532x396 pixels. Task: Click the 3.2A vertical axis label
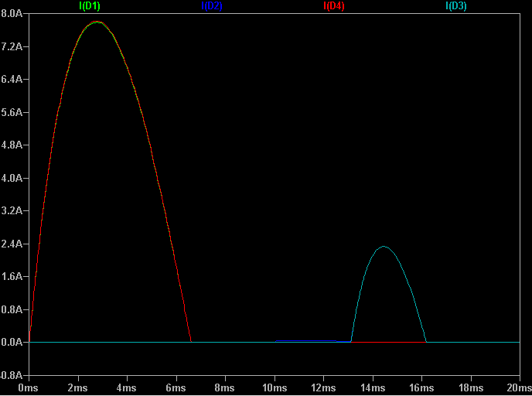[12, 211]
